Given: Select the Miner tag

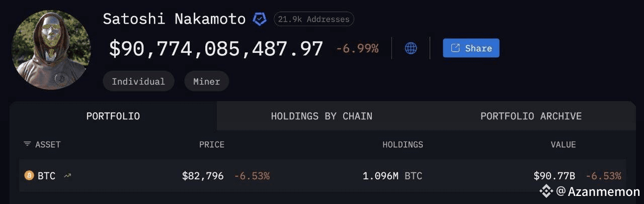Looking at the screenshot, I should tap(206, 81).
